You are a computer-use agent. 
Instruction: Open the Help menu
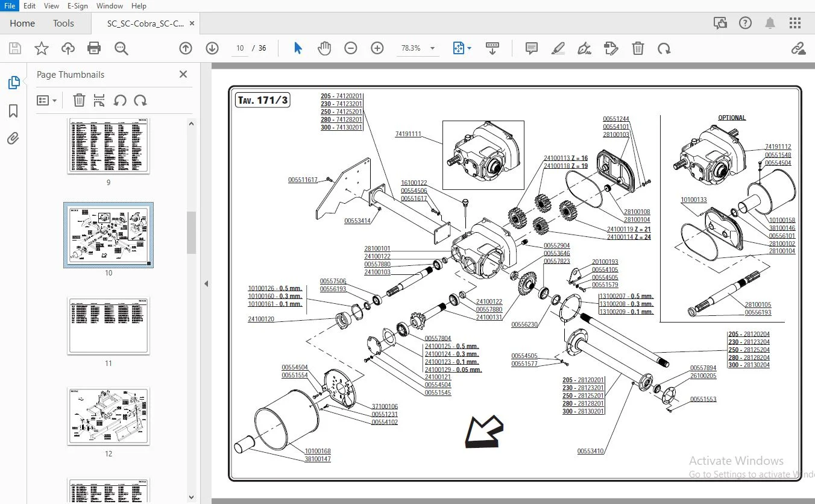click(x=139, y=5)
